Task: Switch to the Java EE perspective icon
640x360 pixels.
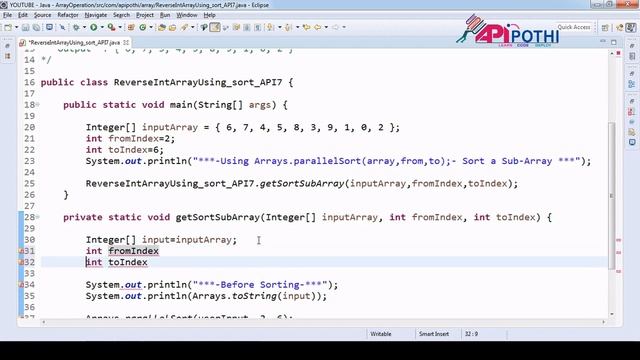Action: [620, 27]
